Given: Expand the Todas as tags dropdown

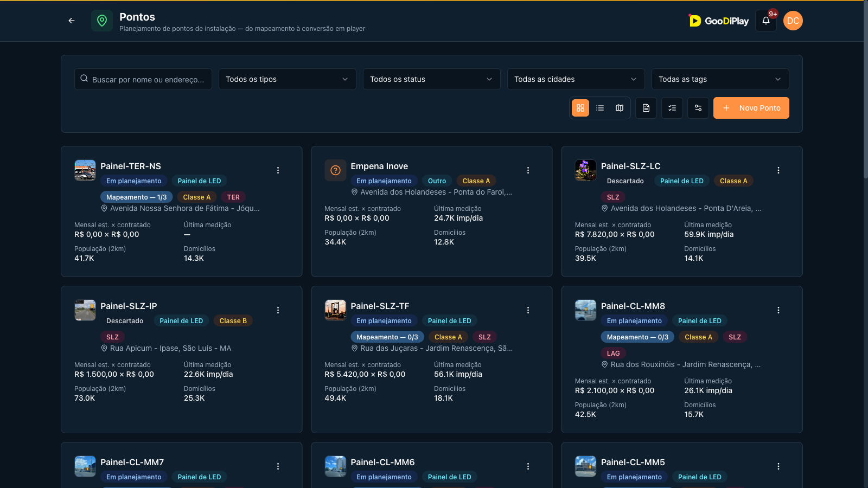Looking at the screenshot, I should [x=720, y=79].
